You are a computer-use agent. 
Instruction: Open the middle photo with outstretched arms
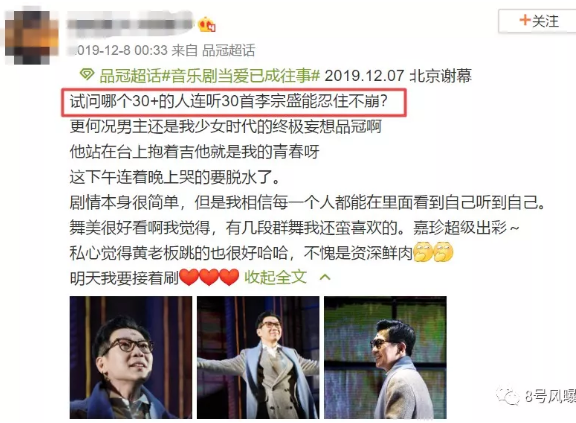click(258, 357)
